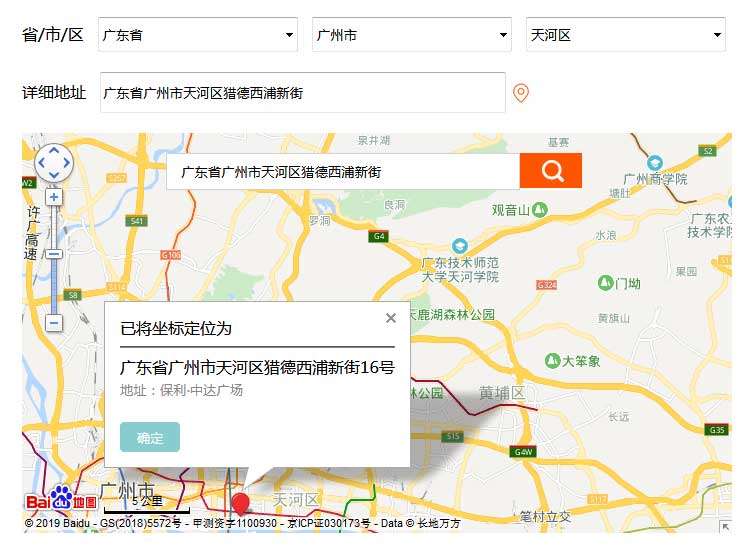Click the 长地万方 data attribution link
This screenshot has height=555, width=755.
point(438,523)
